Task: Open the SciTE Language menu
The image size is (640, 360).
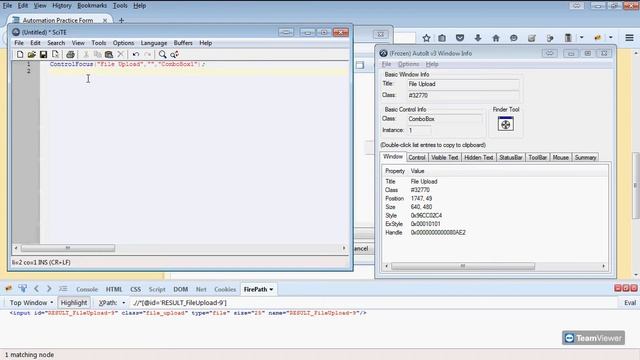Action: pos(153,43)
